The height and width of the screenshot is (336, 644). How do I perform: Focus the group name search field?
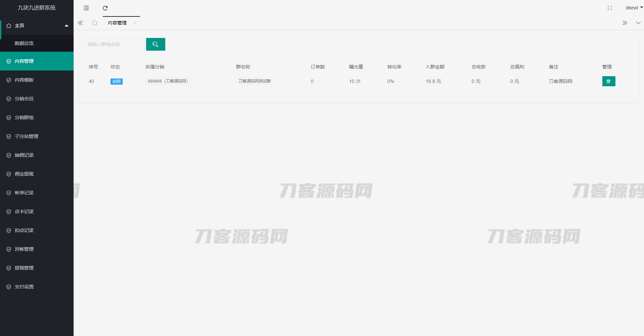pyautogui.click(x=114, y=44)
